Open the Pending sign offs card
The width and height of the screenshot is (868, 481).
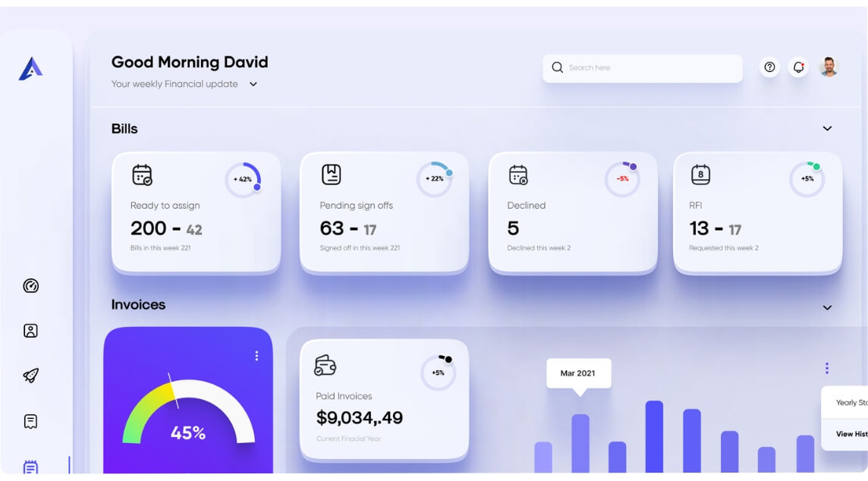[x=384, y=212]
